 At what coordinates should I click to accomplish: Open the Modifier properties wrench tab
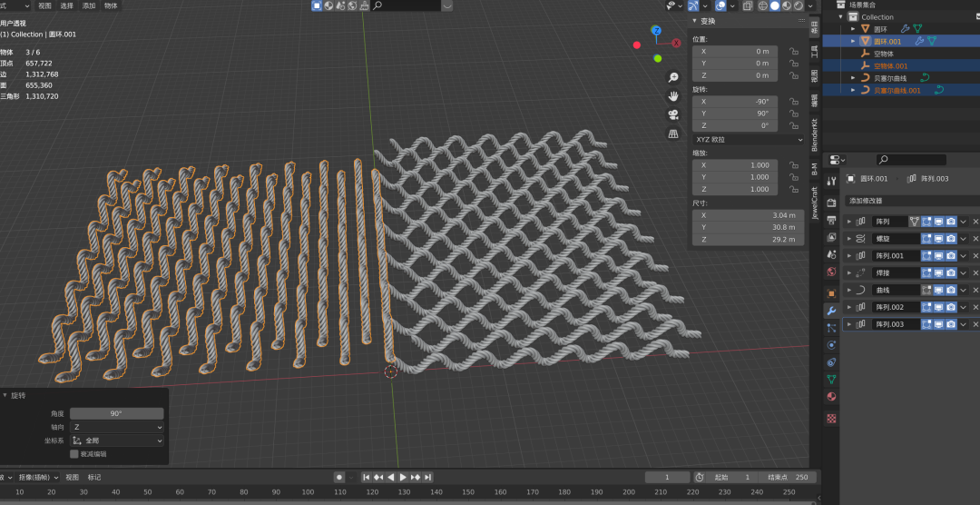pos(831,311)
